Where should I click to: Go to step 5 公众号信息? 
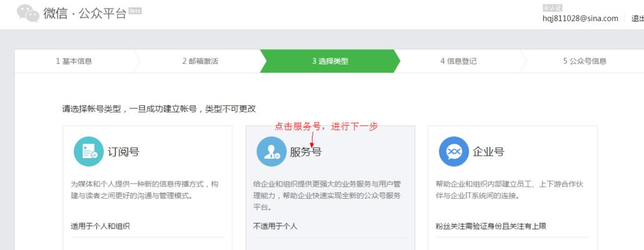[585, 61]
